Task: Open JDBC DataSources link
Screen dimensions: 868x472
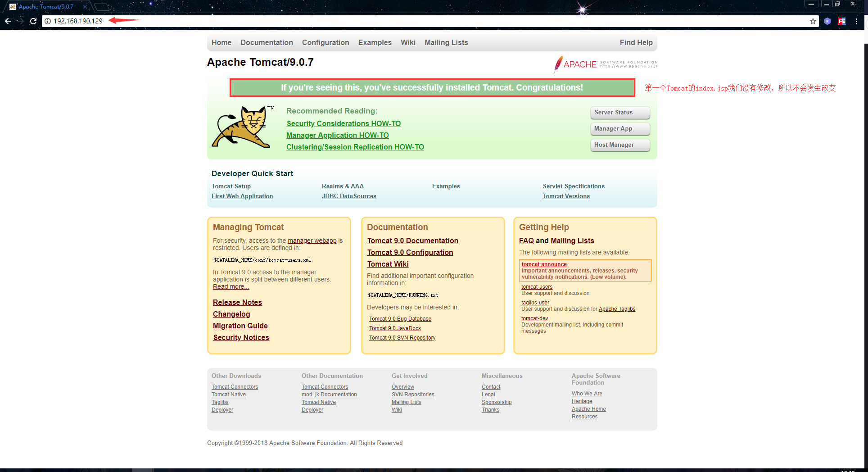Action: coord(349,196)
